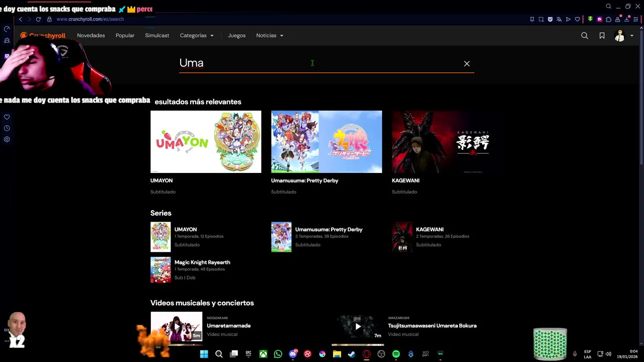Viewport: 644px width, 362px height.
Task: Open the Crunchyroll search icon in header
Action: (585, 36)
